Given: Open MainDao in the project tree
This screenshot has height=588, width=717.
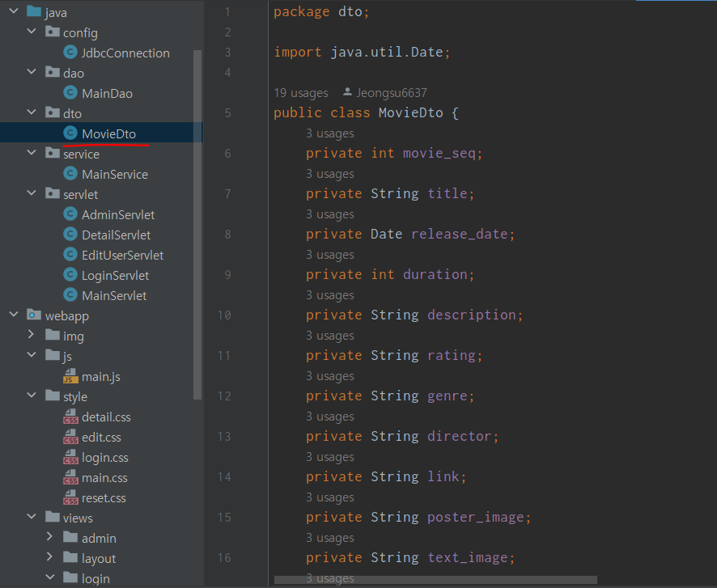Looking at the screenshot, I should (107, 94).
